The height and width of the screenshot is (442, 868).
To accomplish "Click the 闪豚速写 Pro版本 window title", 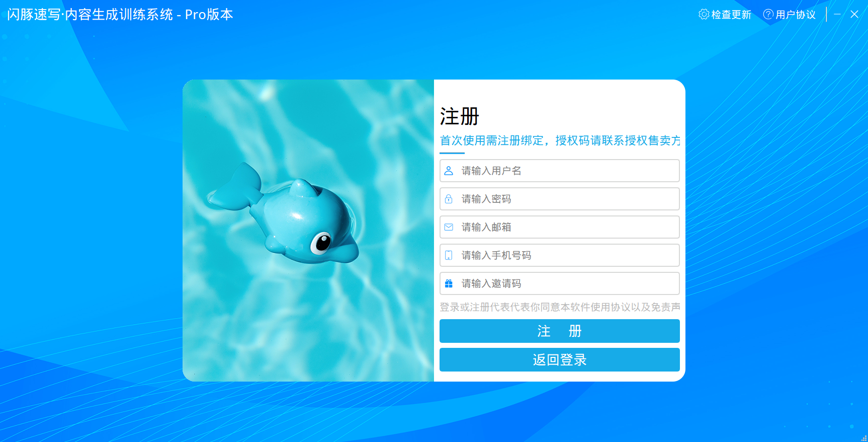I will pyautogui.click(x=120, y=15).
